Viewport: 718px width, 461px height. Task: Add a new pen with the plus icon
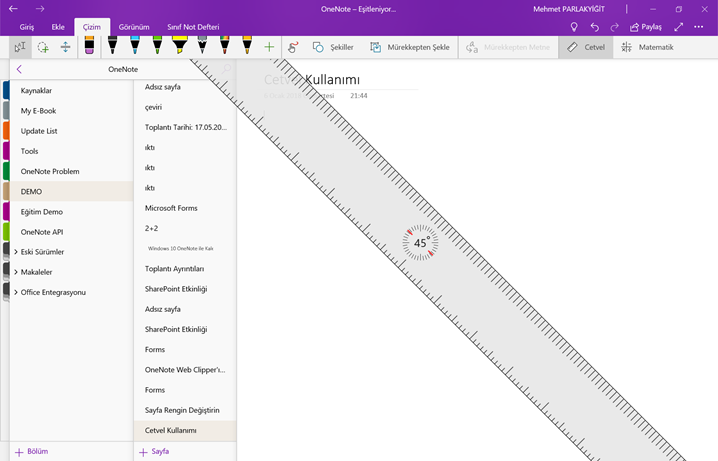pyautogui.click(x=269, y=47)
